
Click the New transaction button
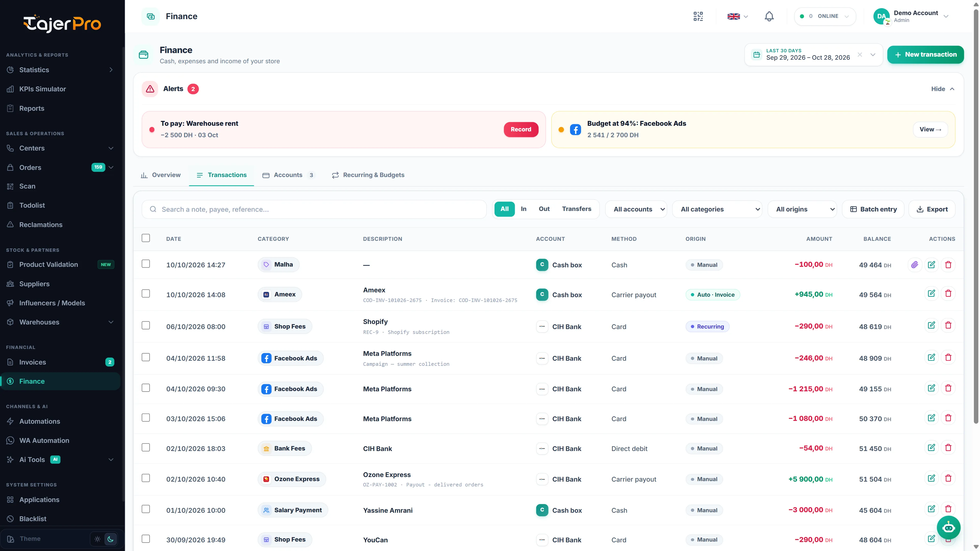(925, 55)
